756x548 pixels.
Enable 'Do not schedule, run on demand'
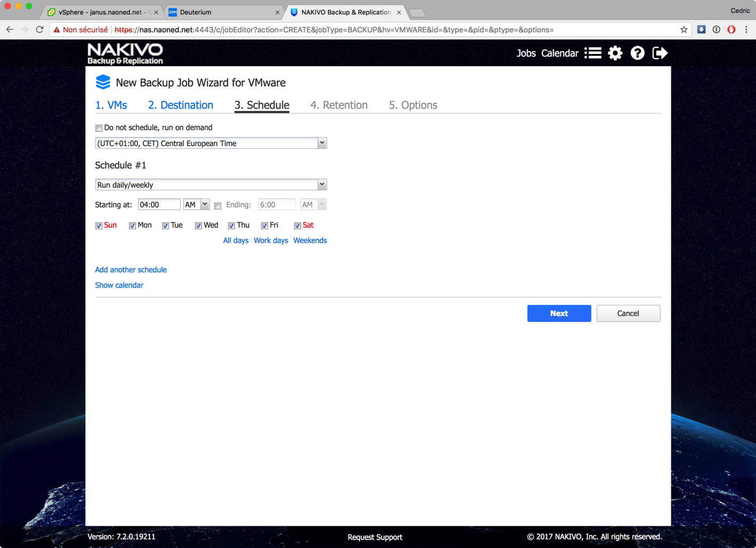coord(99,128)
